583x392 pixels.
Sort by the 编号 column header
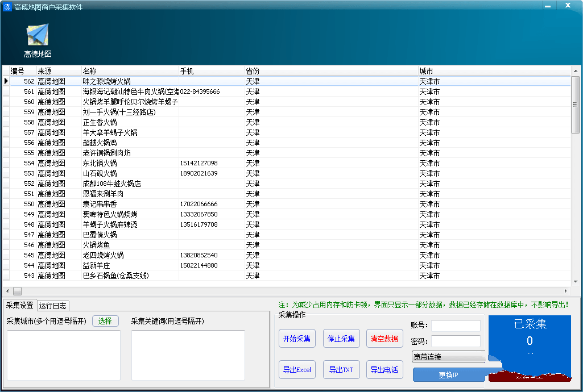point(23,71)
